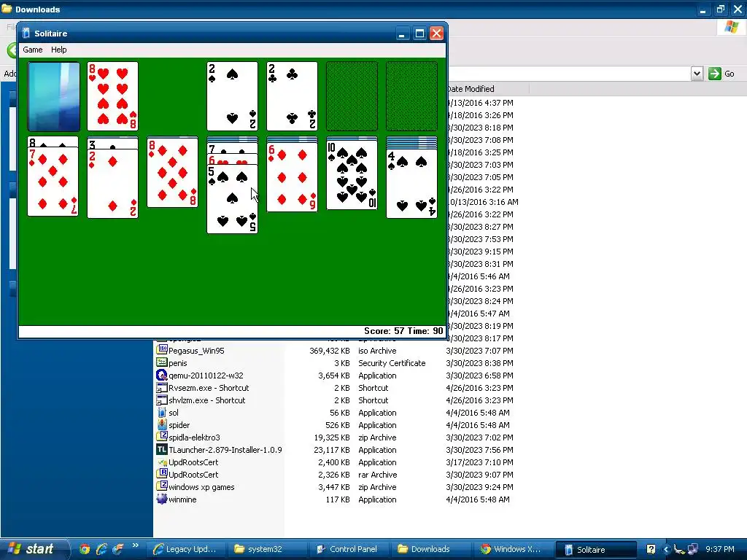Open the Game menu in Solitaire
The height and width of the screenshot is (560, 747).
(32, 50)
